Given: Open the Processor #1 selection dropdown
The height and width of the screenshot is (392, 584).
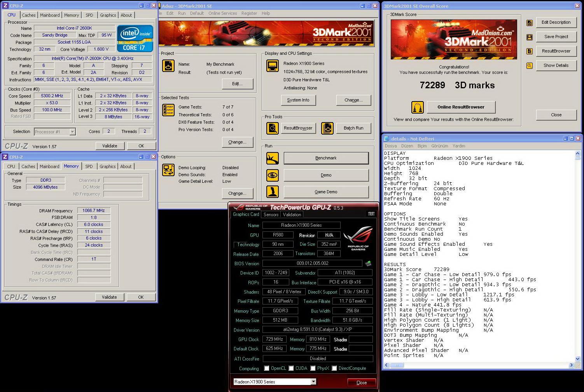Looking at the screenshot, I should [72, 132].
